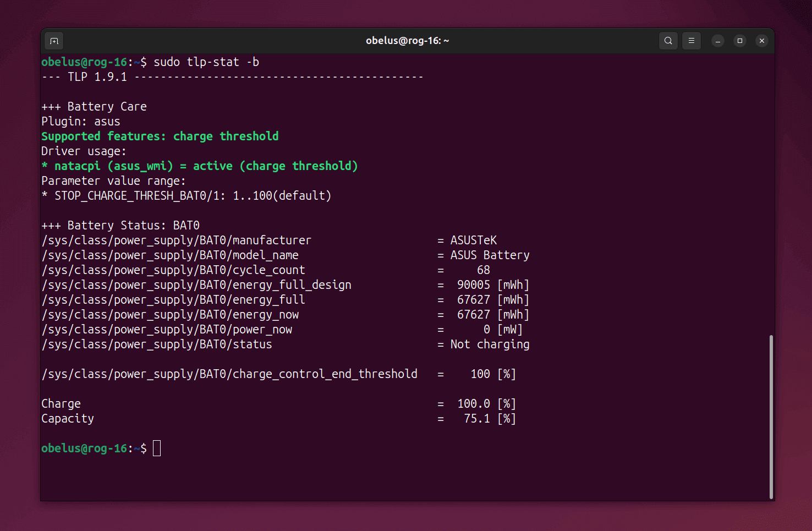812x531 pixels.
Task: Click the typed 'sudo tlp-stat -b' command
Action: (x=206, y=62)
